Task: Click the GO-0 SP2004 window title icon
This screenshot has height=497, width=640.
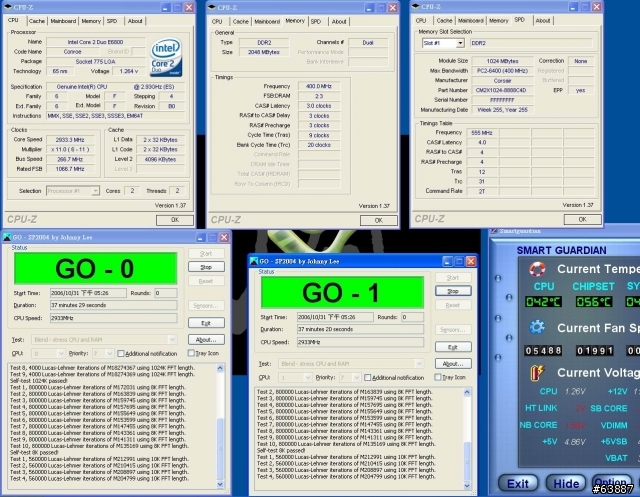Action: [x=7, y=237]
